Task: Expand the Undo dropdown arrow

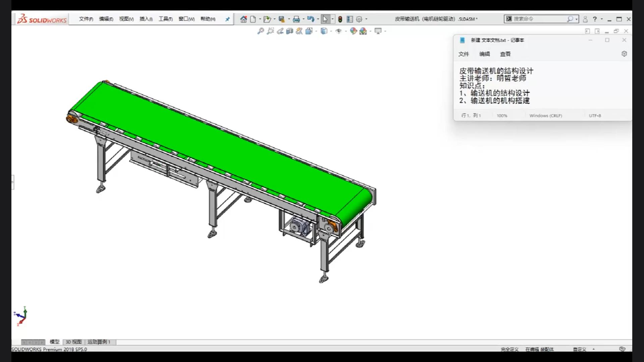Action: coord(318,19)
